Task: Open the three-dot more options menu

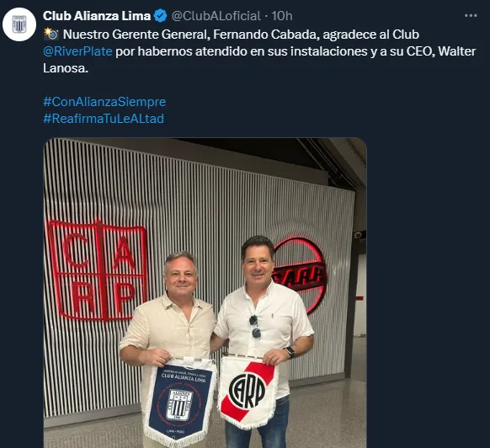Action: click(x=471, y=15)
